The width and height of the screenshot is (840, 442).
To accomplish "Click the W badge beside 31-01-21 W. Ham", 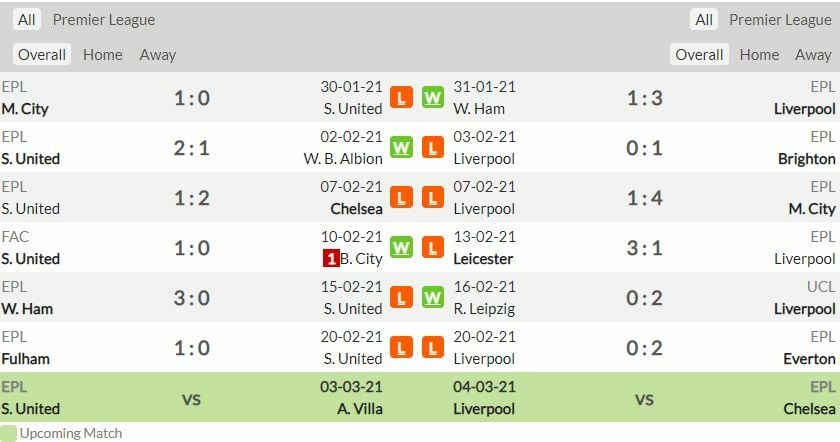I will click(433, 98).
